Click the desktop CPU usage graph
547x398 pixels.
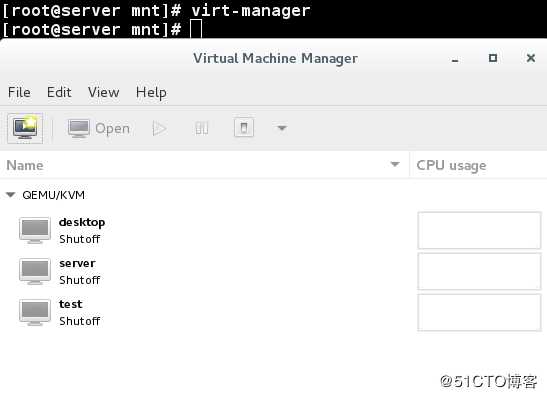coord(479,230)
